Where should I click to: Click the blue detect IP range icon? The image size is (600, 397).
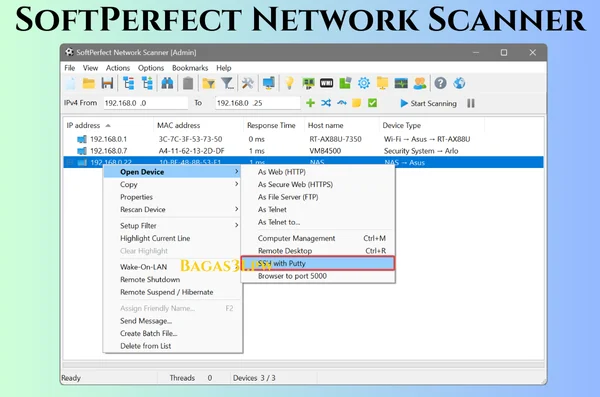(342, 103)
